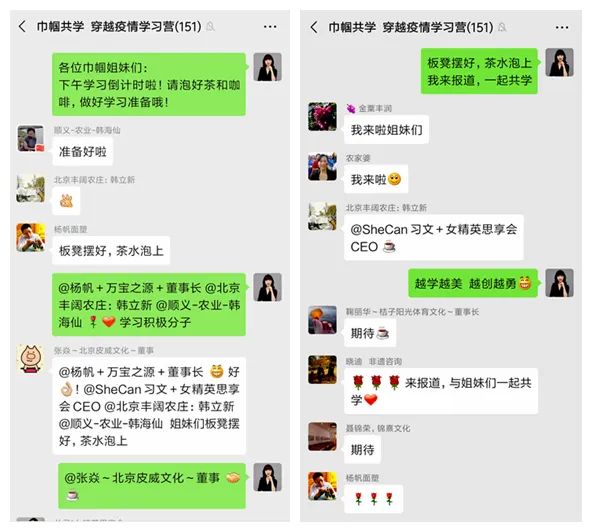Screen dimensions: 592x532
Task: Tap flower avatar next to 我来啦姐妹们
Action: 322,117
